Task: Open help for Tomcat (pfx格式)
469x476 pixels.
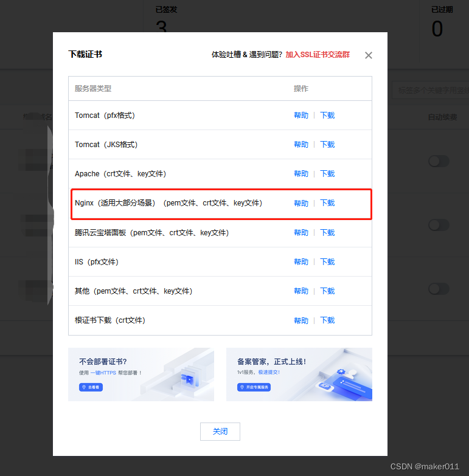Action: (x=301, y=116)
